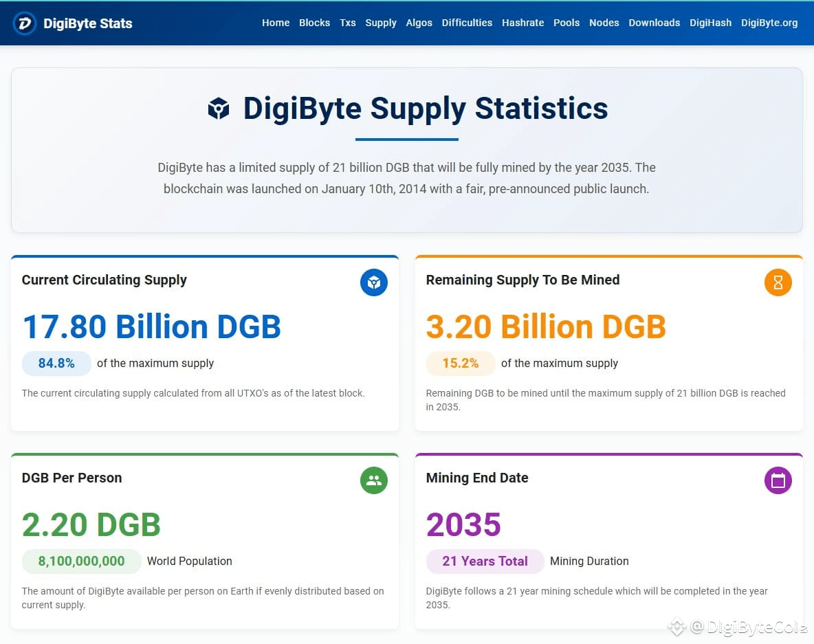Click the DigiByte Supply Statistics heading

pyautogui.click(x=426, y=109)
